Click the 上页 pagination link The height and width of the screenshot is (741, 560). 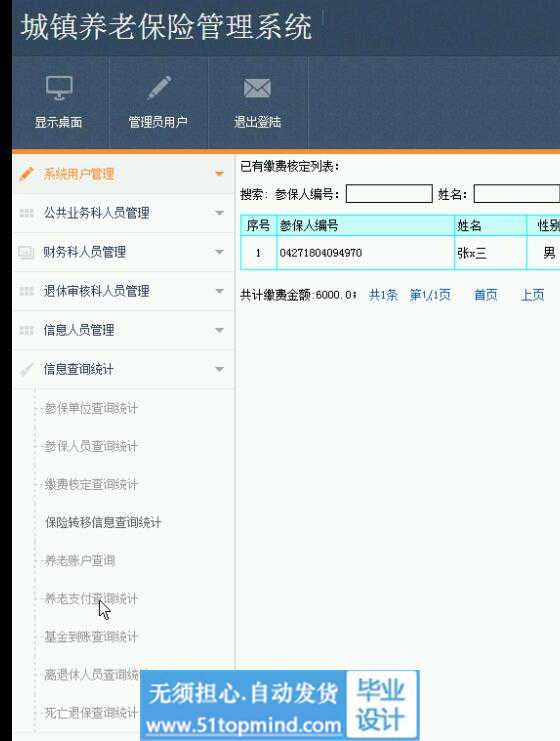pyautogui.click(x=532, y=295)
